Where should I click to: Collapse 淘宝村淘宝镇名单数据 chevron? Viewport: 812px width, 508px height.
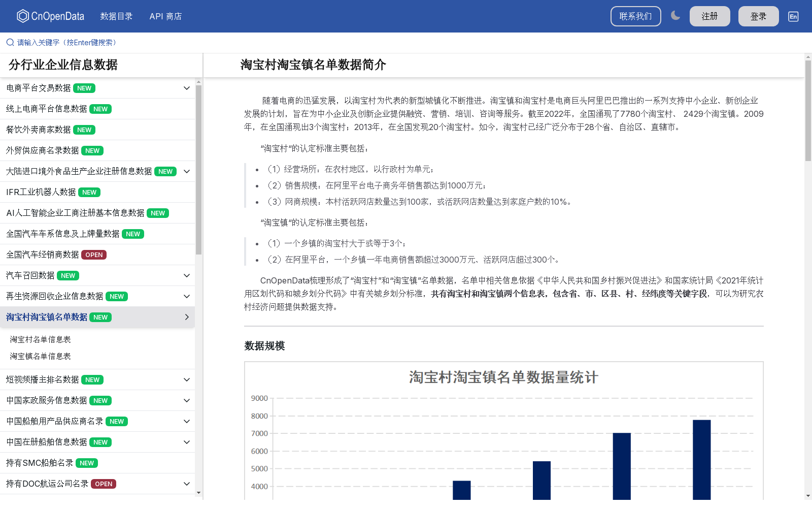tap(187, 317)
